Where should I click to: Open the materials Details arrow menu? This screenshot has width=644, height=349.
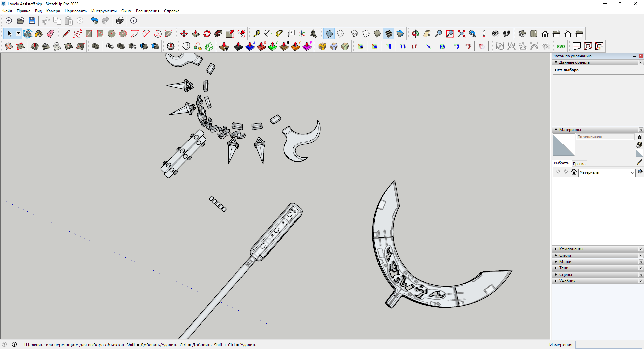point(640,172)
